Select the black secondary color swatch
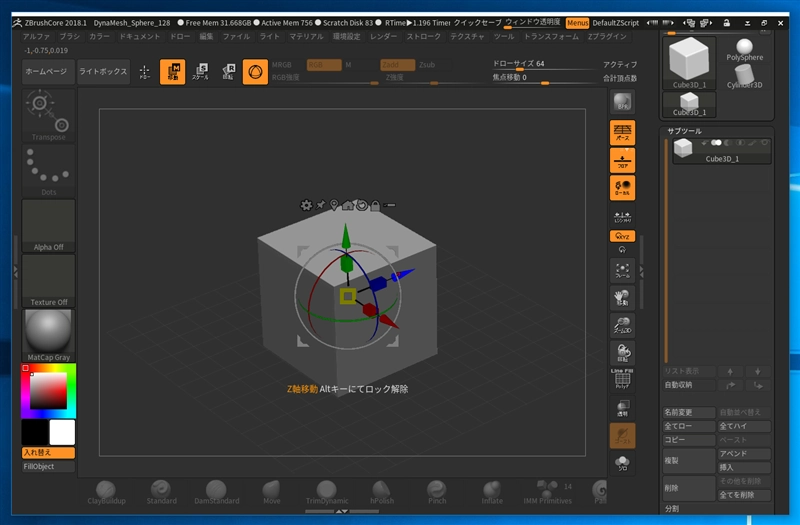800x525 pixels. coord(35,432)
